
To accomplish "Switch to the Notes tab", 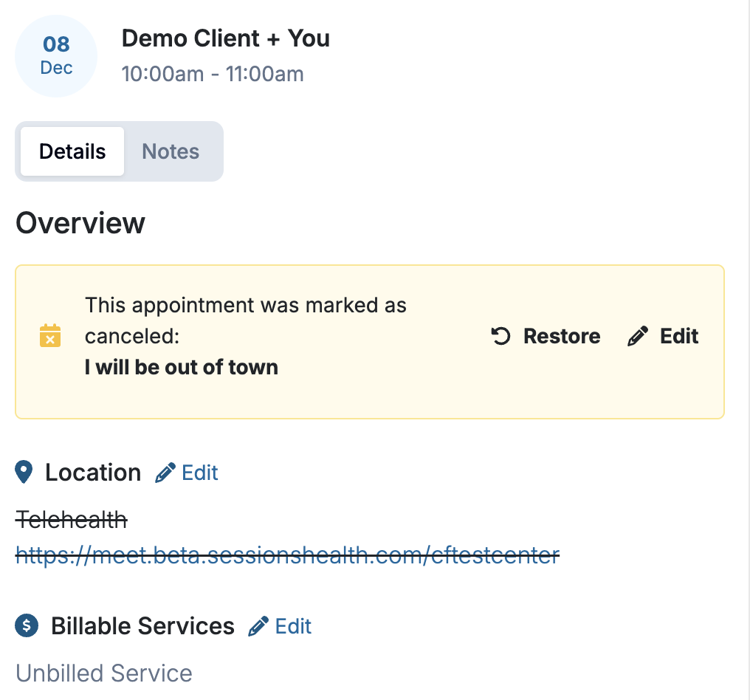I will coord(171,151).
